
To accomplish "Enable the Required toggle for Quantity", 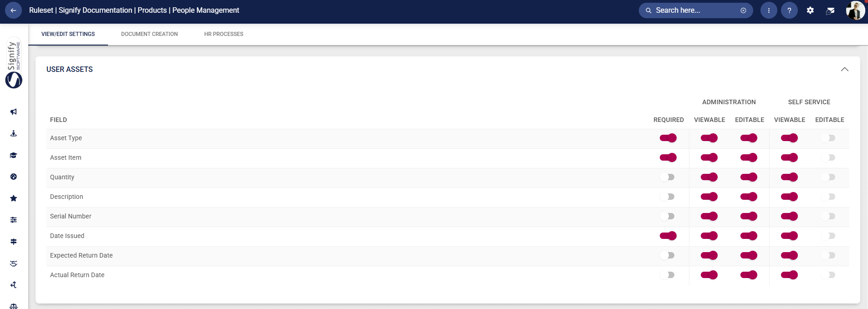I will pos(668,177).
